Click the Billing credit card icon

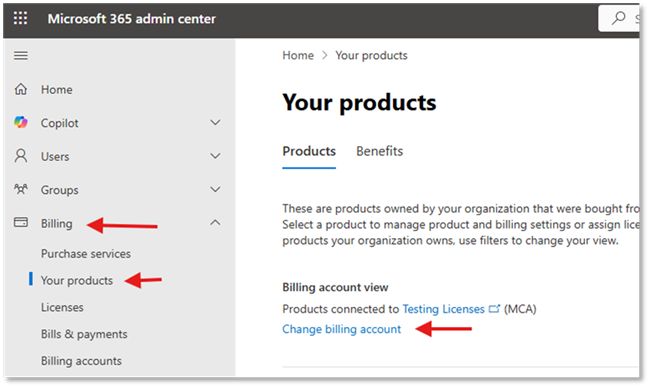[21, 223]
